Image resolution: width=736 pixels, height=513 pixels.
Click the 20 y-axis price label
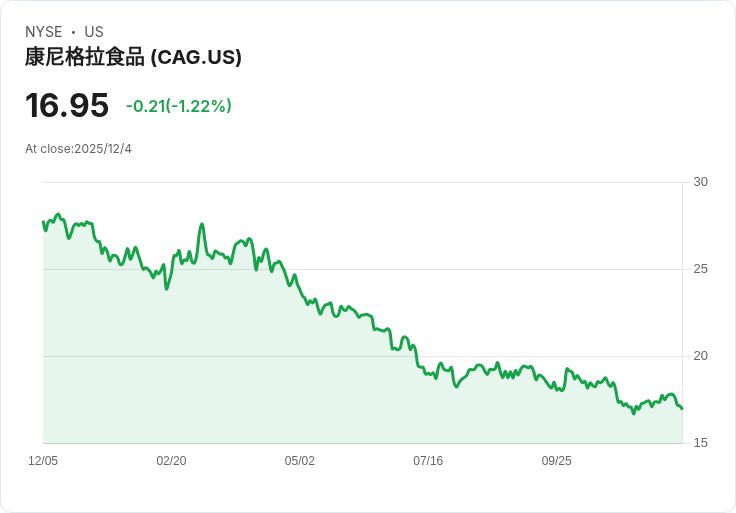701,356
